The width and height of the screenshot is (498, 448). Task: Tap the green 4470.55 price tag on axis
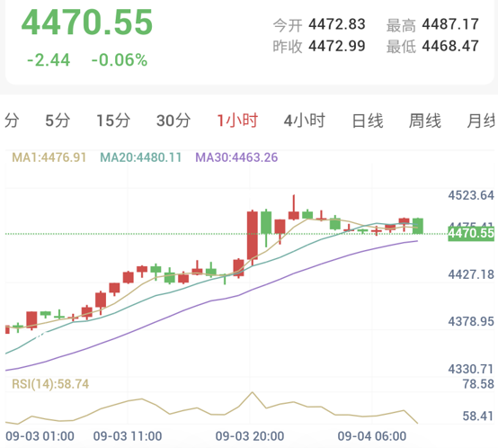(x=471, y=234)
